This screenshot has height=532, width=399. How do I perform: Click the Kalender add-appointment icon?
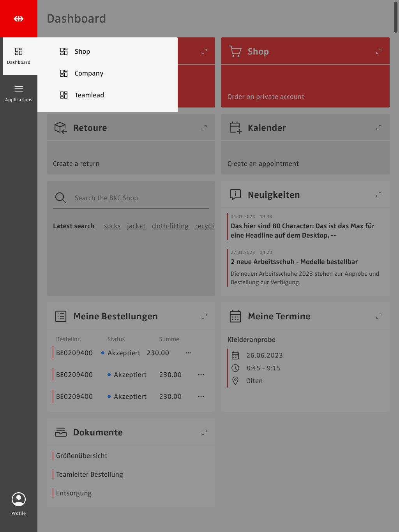click(x=235, y=128)
